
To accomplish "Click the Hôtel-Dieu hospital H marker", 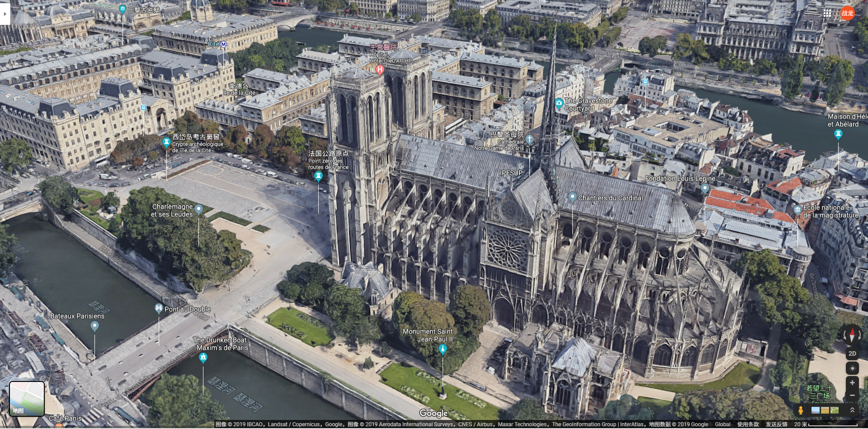I will [x=380, y=69].
